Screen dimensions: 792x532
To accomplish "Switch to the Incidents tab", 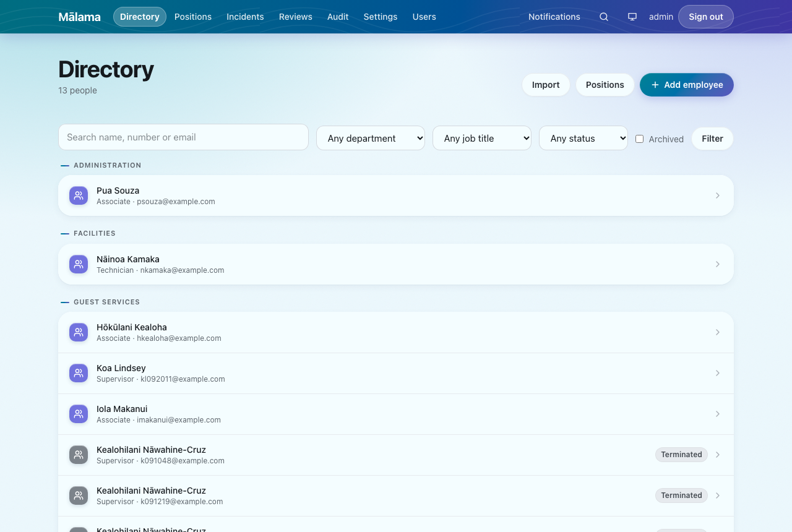I will 245,17.
